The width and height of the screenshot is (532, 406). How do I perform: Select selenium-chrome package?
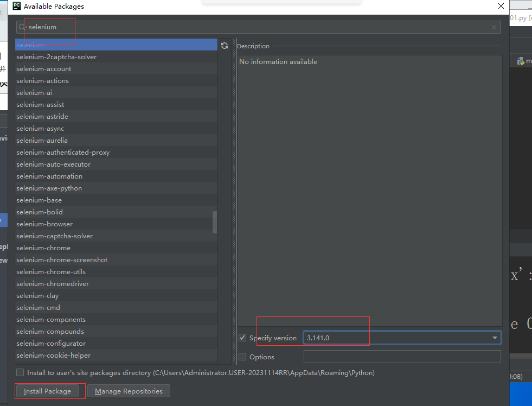(x=116, y=248)
